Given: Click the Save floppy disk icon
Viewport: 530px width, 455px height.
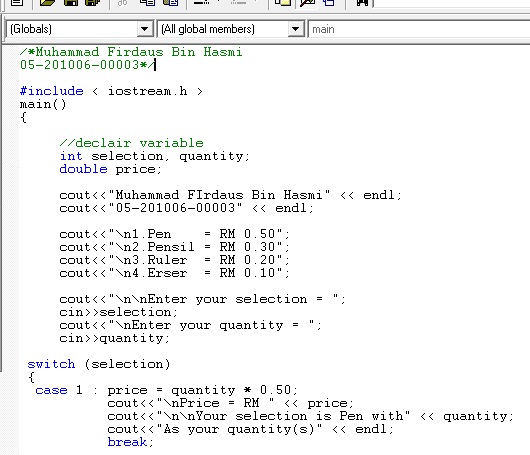Looking at the screenshot, I should click(x=71, y=3).
